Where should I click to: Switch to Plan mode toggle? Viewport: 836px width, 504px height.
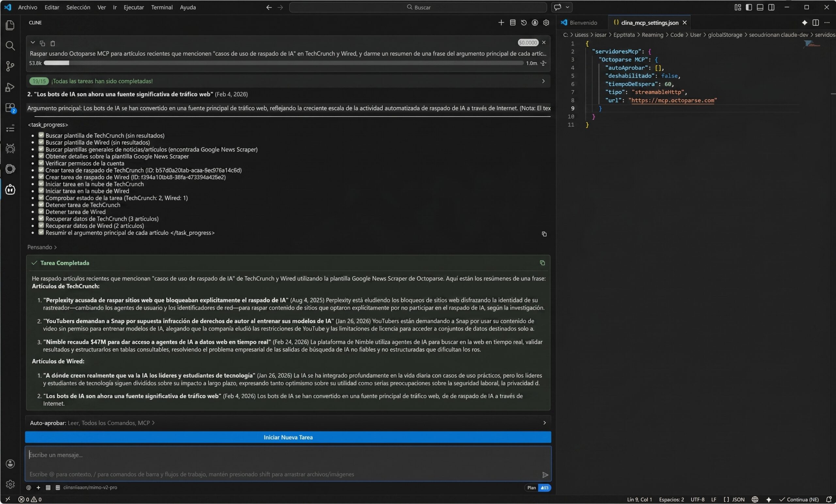(x=531, y=488)
